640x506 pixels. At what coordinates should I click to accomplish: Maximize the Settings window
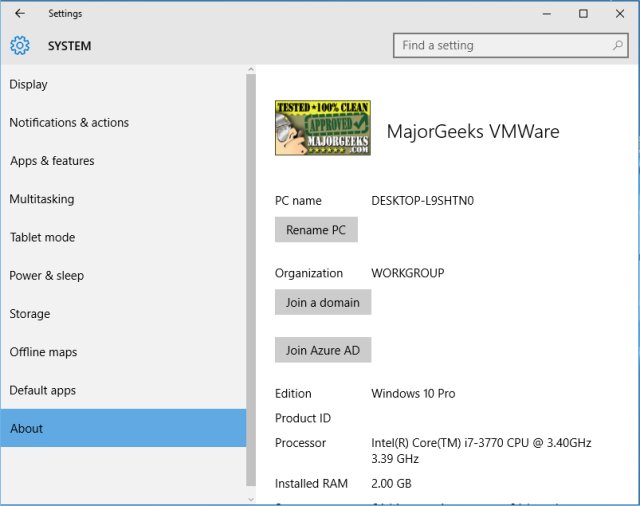[583, 14]
